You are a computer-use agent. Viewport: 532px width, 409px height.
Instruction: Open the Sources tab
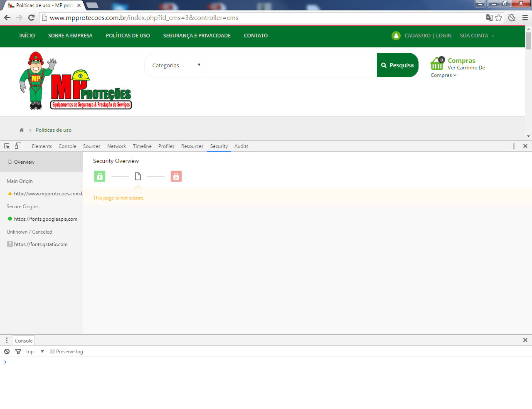pos(92,146)
